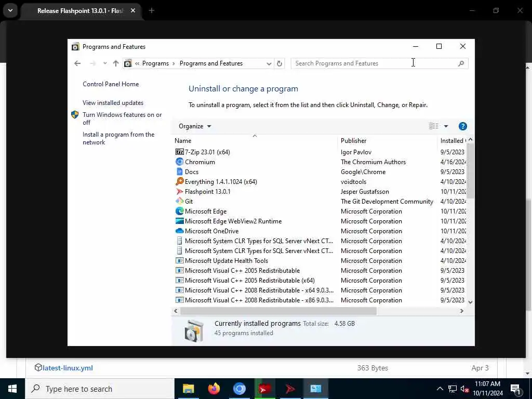Select Microsoft Visual C++ 2008 Redistributable x86 row
This screenshot has width=532, height=399.
319,300
